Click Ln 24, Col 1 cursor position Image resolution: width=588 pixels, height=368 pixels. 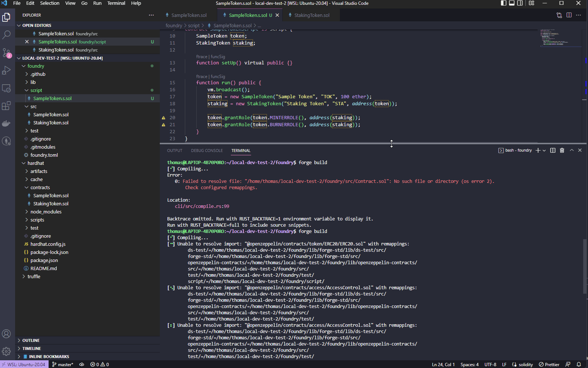coord(443,364)
